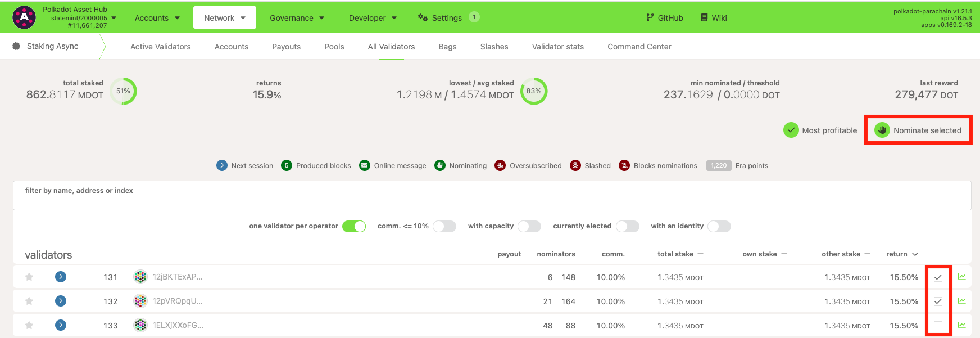Screen dimensions: 980x338
Task: Click the Nominating hand legend icon
Action: coord(440,165)
